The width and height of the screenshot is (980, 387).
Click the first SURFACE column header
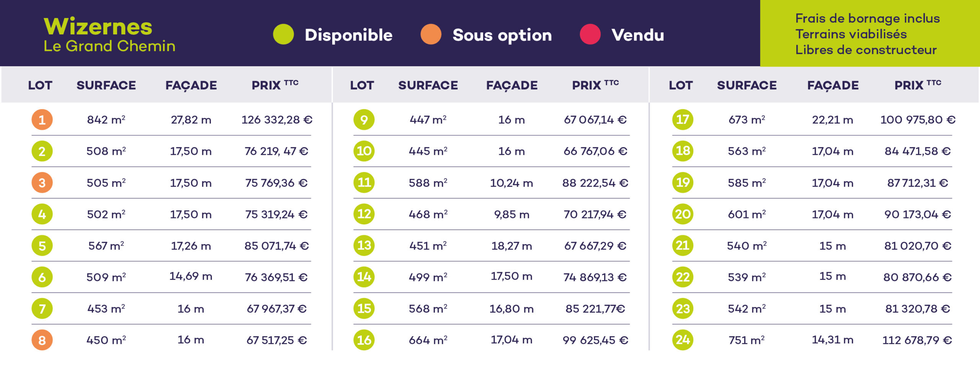click(106, 85)
